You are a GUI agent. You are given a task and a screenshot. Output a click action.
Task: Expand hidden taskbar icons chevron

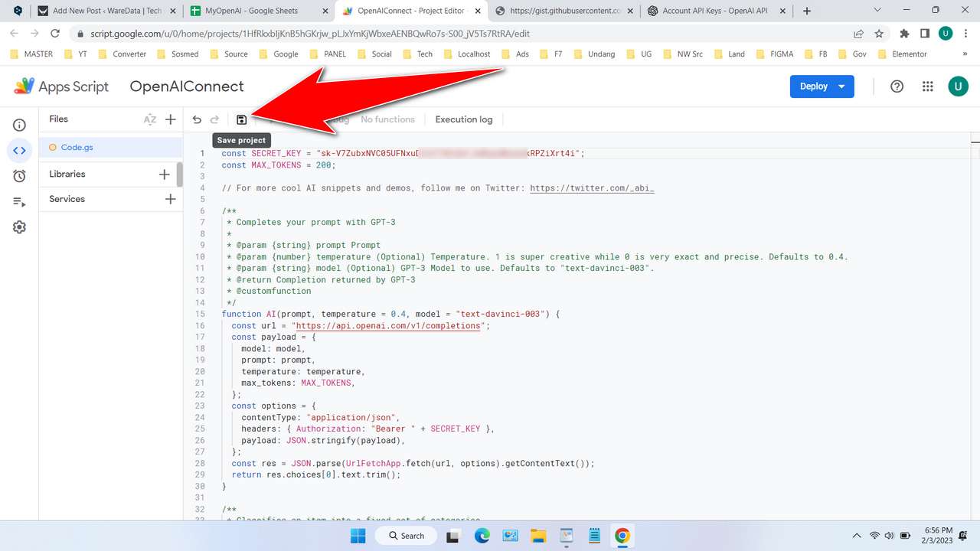click(856, 536)
